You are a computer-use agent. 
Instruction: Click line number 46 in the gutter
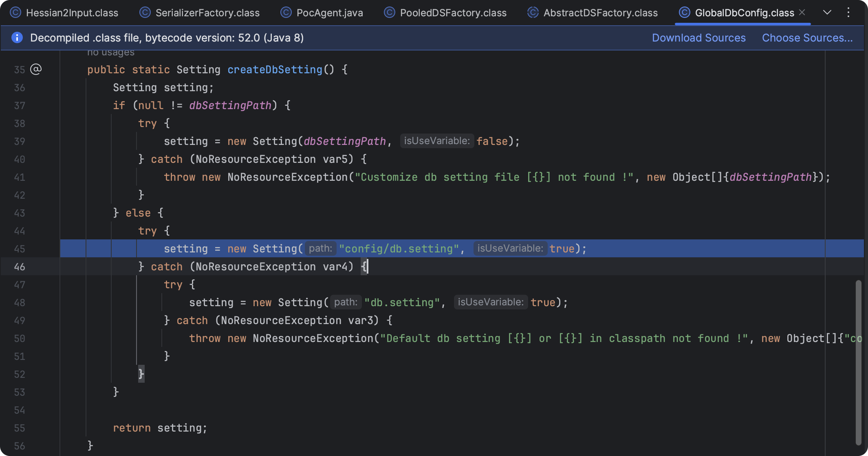pyautogui.click(x=20, y=267)
